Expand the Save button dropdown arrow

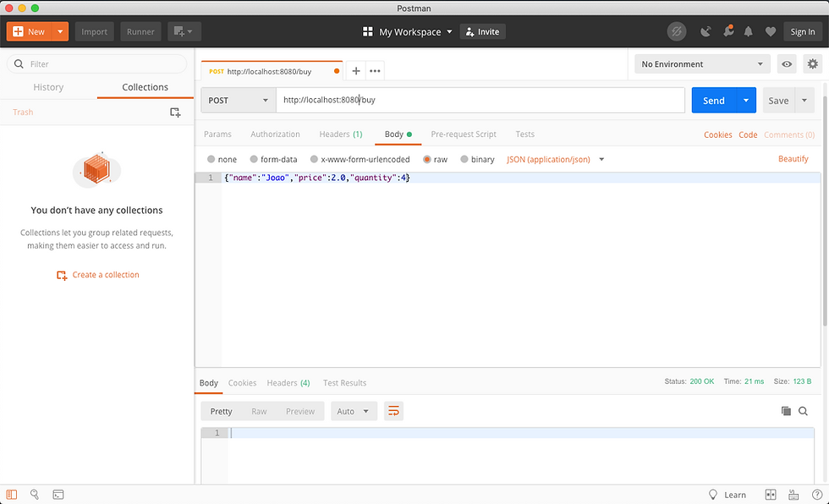point(804,101)
